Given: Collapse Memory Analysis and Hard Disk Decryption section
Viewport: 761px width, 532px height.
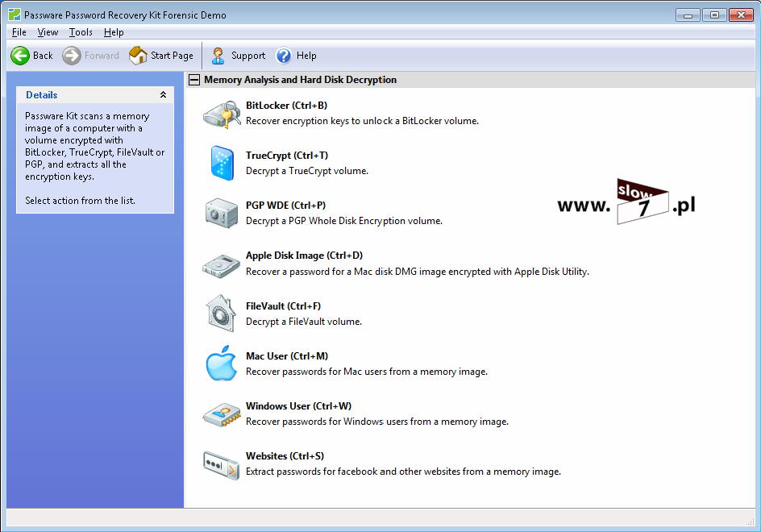Looking at the screenshot, I should [x=194, y=80].
